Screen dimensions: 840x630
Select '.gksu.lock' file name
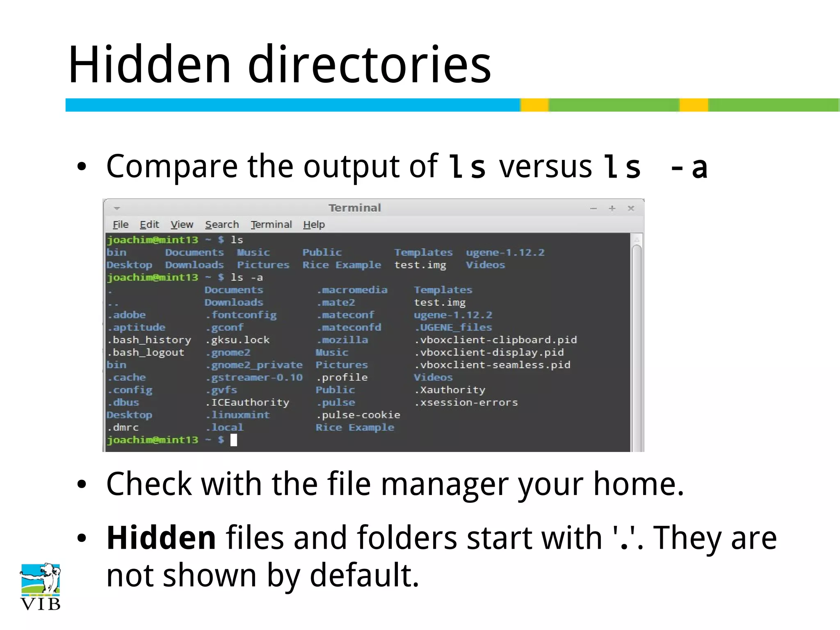coord(238,340)
